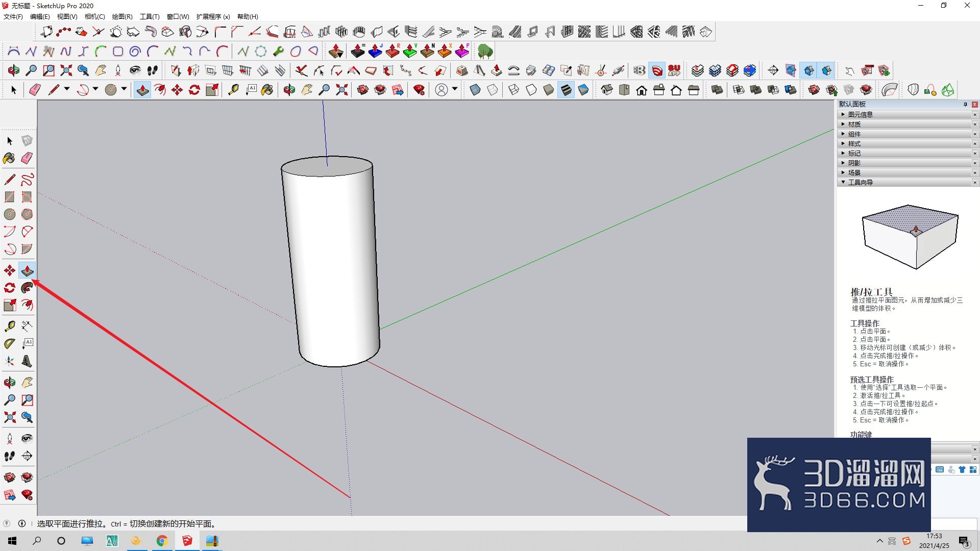
Task: Choose the Circle tool in left toolbar
Action: pyautogui.click(x=10, y=214)
